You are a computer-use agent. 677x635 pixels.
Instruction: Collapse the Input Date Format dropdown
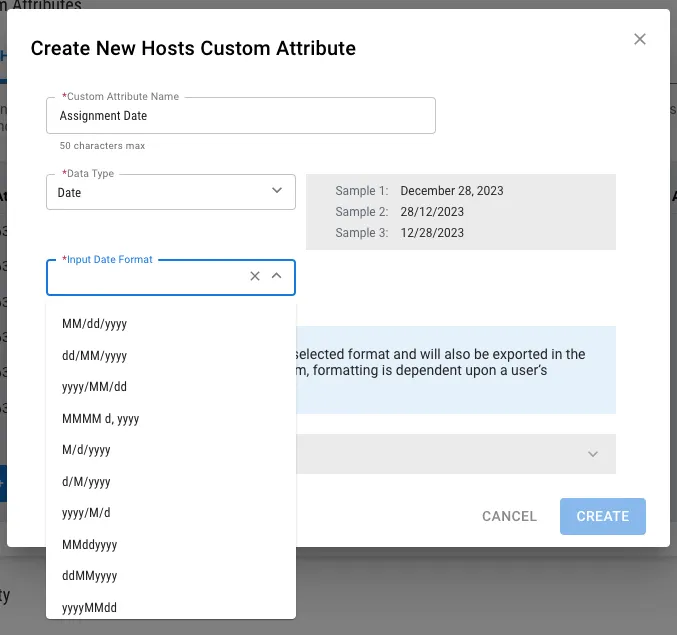276,276
